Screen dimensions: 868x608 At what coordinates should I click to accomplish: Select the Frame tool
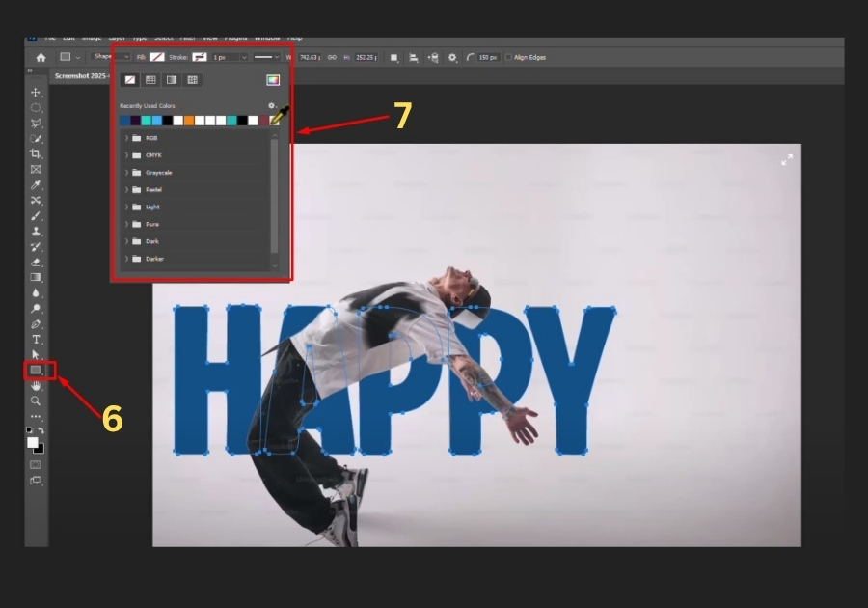[36, 169]
